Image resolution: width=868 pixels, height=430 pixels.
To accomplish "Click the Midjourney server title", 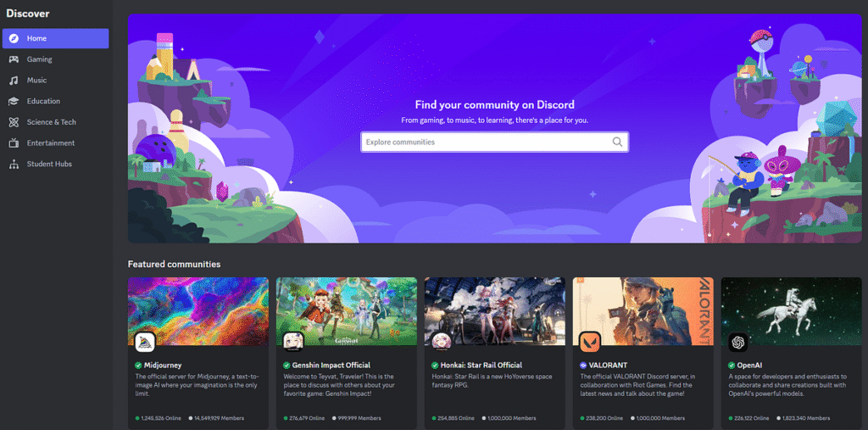I will (x=163, y=366).
